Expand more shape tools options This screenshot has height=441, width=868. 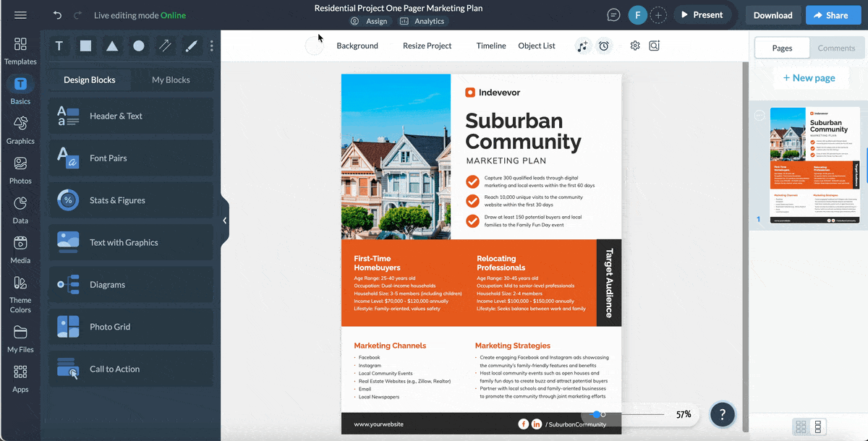[x=211, y=46]
